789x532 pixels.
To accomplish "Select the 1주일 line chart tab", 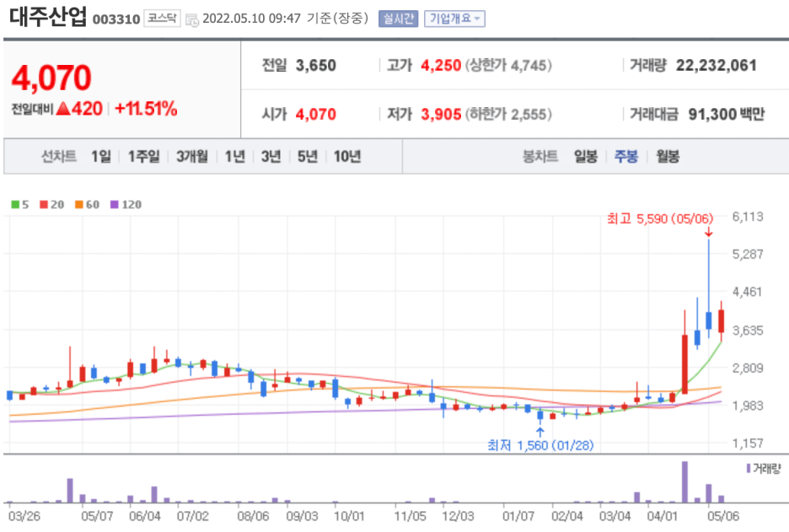I will click(143, 157).
